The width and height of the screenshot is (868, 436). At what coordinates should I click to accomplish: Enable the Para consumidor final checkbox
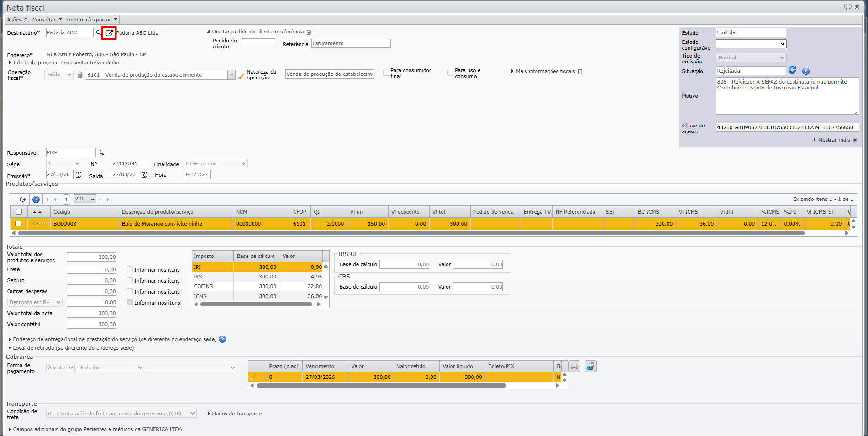pyautogui.click(x=386, y=73)
